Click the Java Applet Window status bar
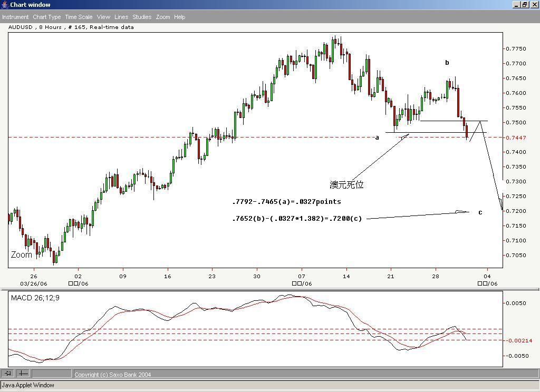Viewport: 540px width, 392px height. click(x=29, y=385)
